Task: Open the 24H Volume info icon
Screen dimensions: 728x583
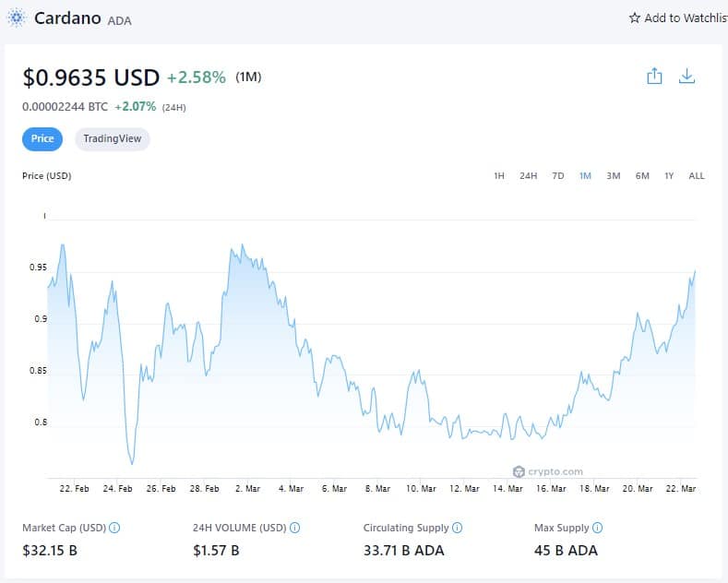Action: pos(295,528)
